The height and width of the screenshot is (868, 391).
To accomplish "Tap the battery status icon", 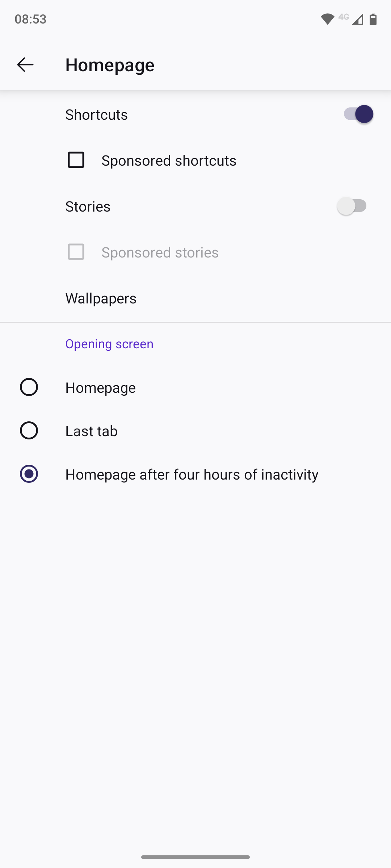I will (373, 19).
